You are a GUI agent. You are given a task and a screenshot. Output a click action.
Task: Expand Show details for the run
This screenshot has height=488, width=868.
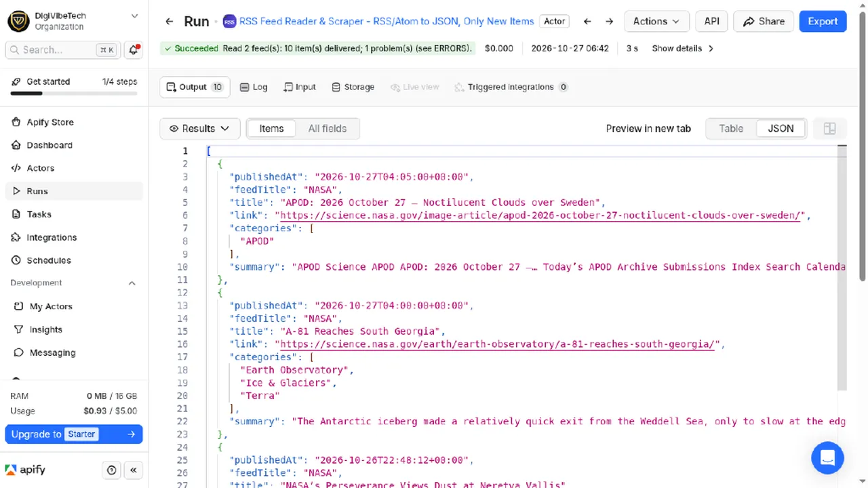(x=683, y=48)
